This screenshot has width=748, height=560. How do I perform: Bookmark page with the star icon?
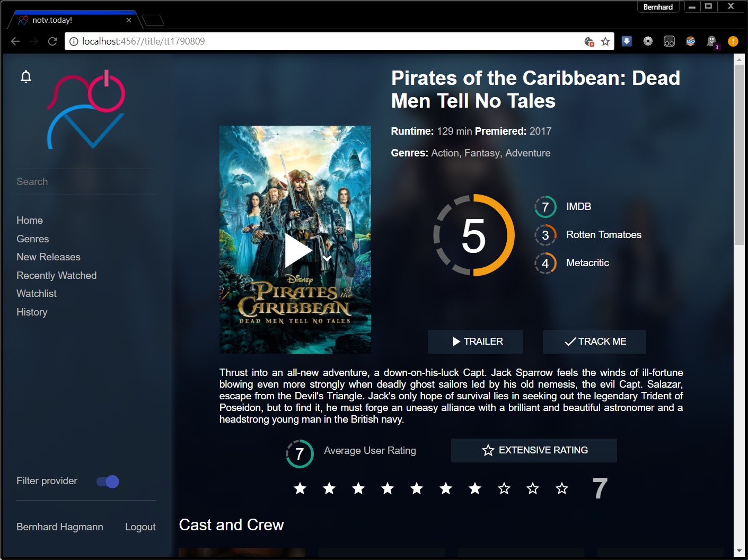pyautogui.click(x=605, y=41)
